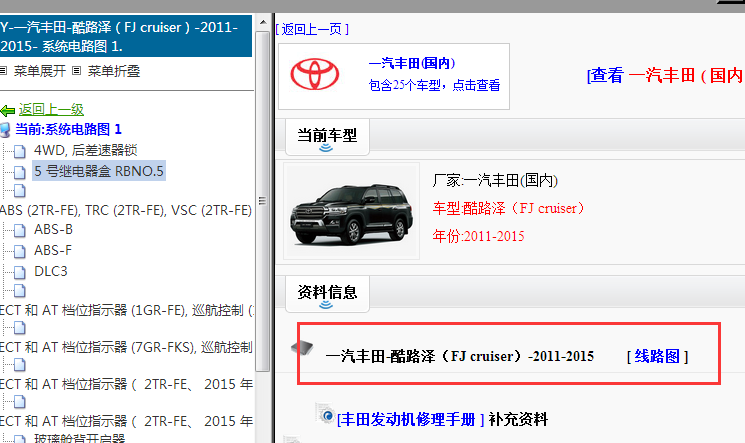Select tree item 玻璃舱背开启器
This screenshot has width=745, height=443.
point(79,438)
